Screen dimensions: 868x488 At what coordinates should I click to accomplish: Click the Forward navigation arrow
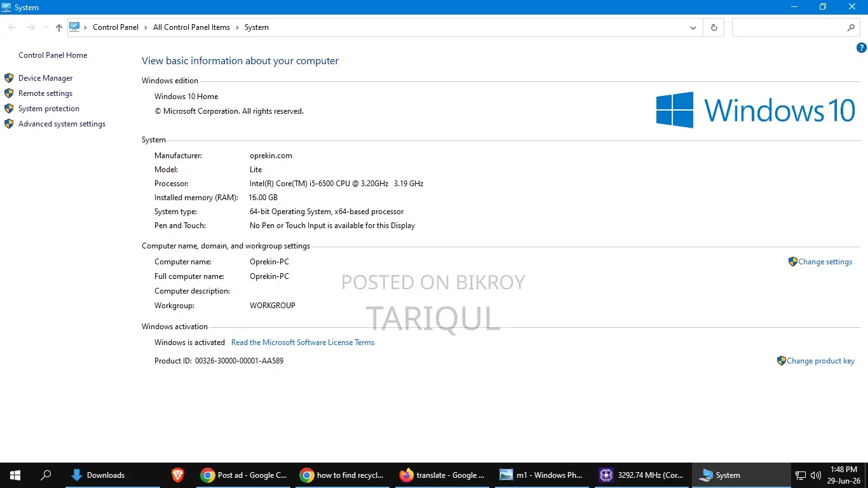(x=31, y=27)
